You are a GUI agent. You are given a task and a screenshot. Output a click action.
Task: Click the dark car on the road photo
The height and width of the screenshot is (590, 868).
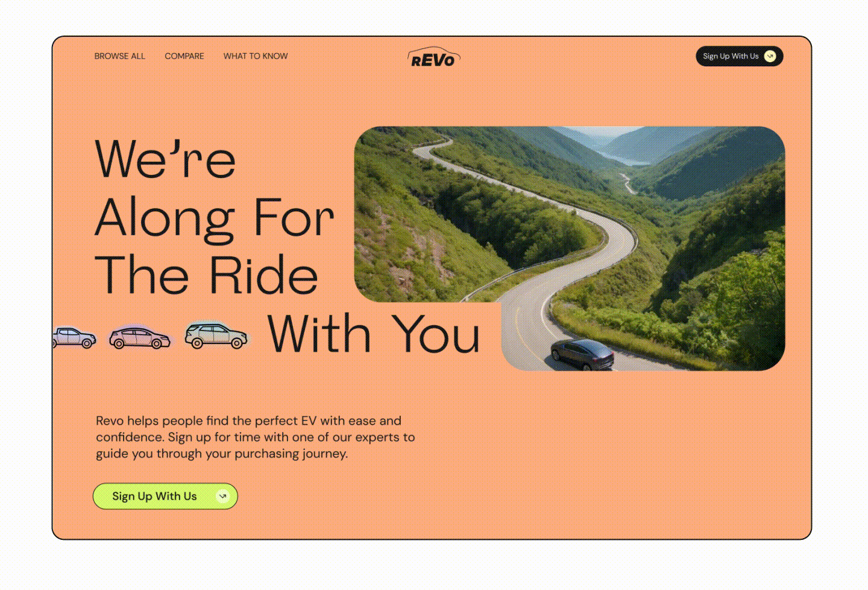click(582, 354)
